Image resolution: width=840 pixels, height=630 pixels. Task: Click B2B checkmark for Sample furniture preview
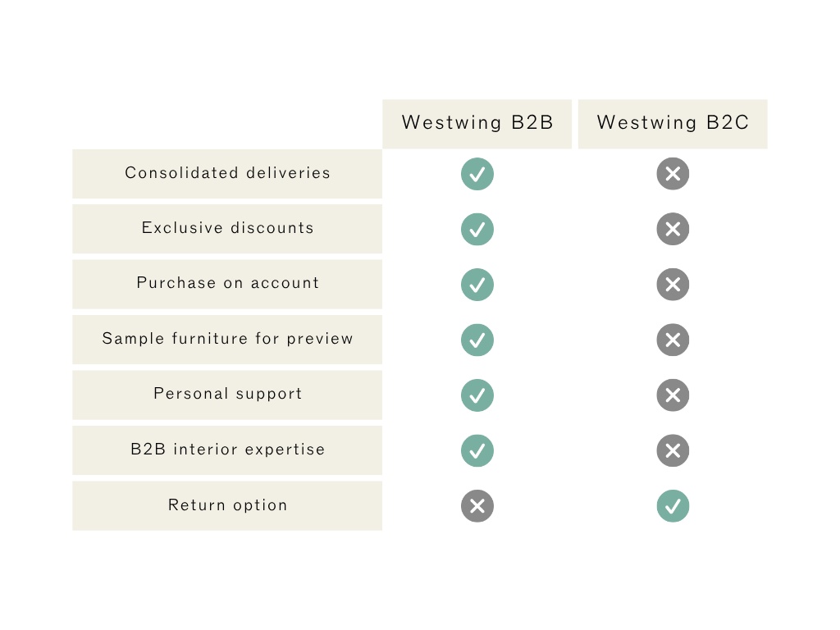tap(477, 340)
